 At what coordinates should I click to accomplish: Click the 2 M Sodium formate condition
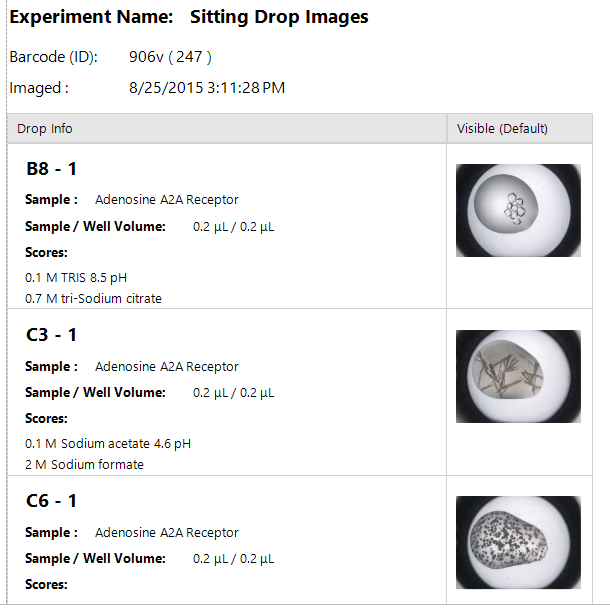click(84, 465)
